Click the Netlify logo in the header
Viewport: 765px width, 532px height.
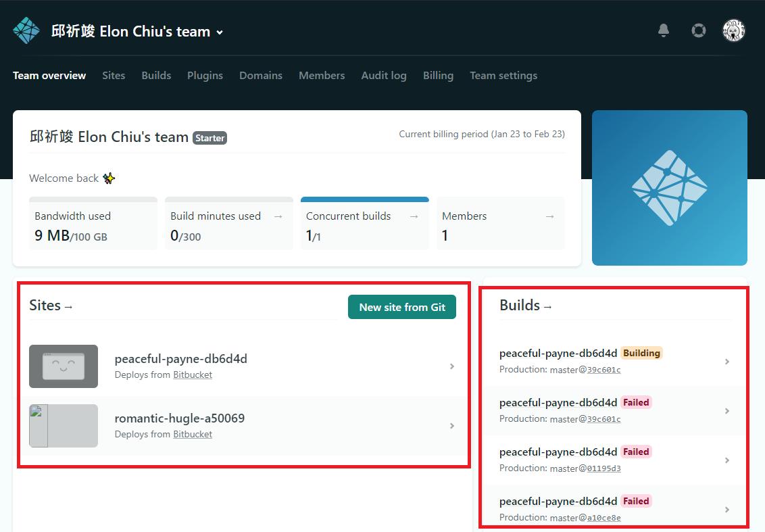point(26,30)
